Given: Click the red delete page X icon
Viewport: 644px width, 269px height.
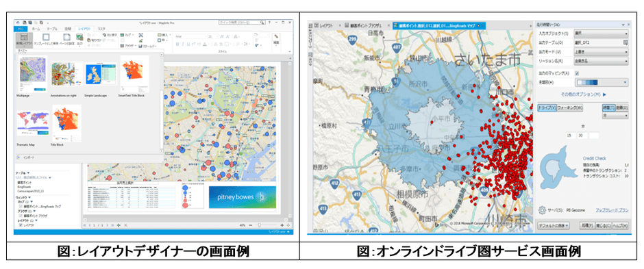Looking at the screenshot, I should coord(125,225).
